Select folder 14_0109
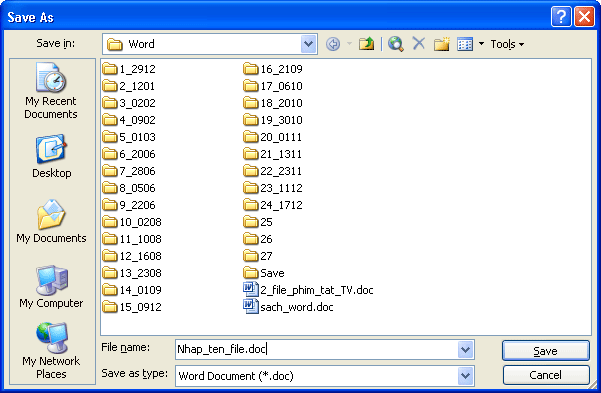This screenshot has width=601, height=393. [132, 290]
